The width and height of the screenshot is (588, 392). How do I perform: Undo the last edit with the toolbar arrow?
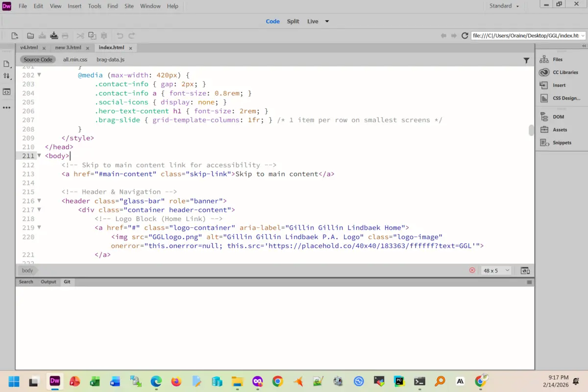(x=121, y=35)
